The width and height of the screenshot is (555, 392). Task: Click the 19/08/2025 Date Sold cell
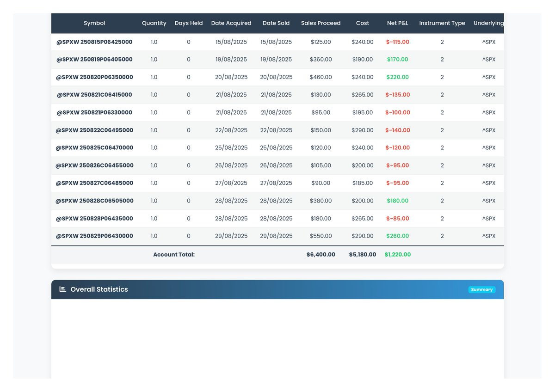tap(276, 60)
